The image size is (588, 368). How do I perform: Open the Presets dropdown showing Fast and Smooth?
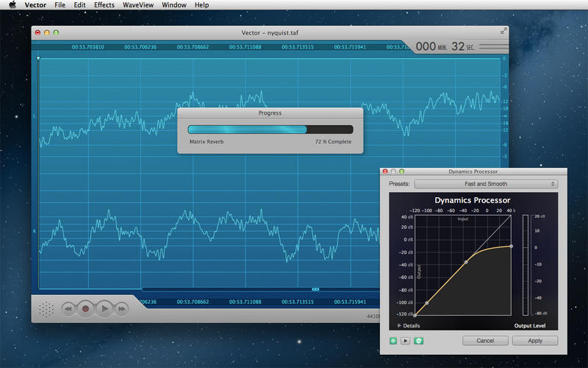pyautogui.click(x=485, y=184)
